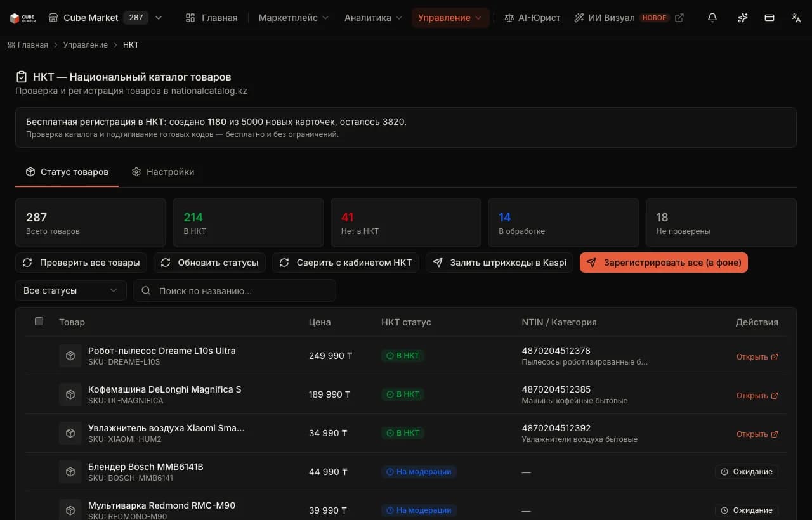The image size is (812, 520).
Task: Click the Цена column header
Action: [x=320, y=322]
